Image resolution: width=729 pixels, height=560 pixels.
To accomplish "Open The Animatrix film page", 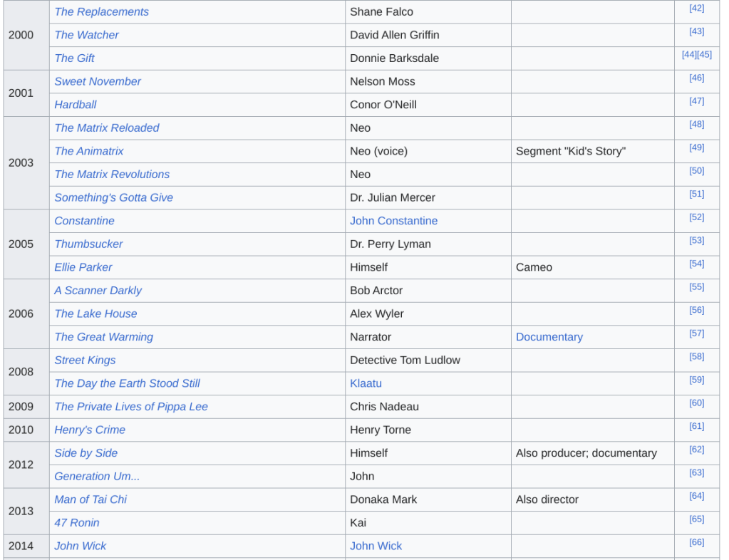I will (x=88, y=151).
